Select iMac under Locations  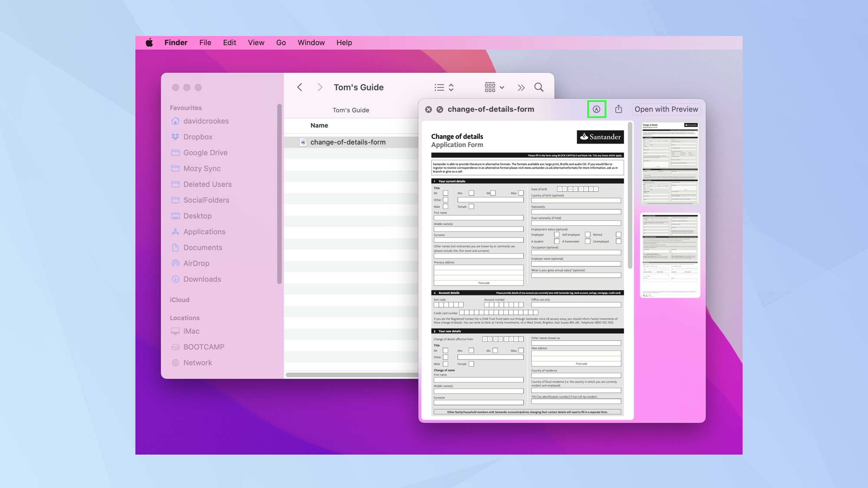pyautogui.click(x=191, y=331)
